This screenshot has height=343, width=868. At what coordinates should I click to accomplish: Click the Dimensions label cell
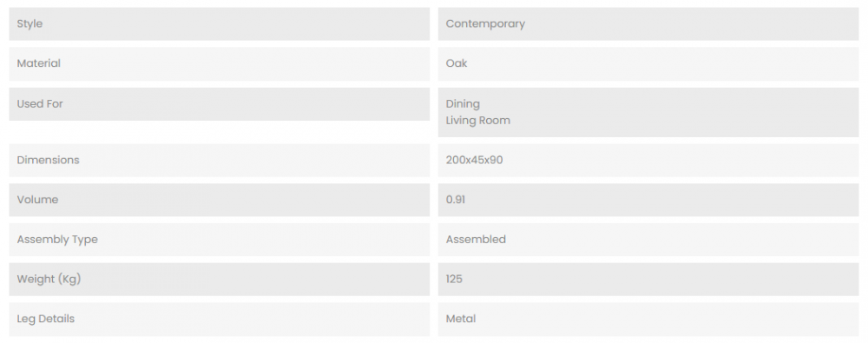point(220,160)
